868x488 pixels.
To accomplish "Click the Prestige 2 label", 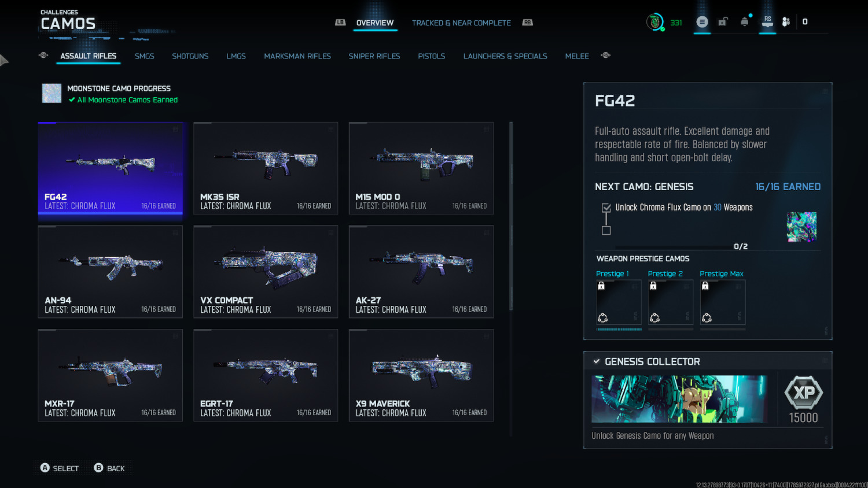I will pos(665,273).
